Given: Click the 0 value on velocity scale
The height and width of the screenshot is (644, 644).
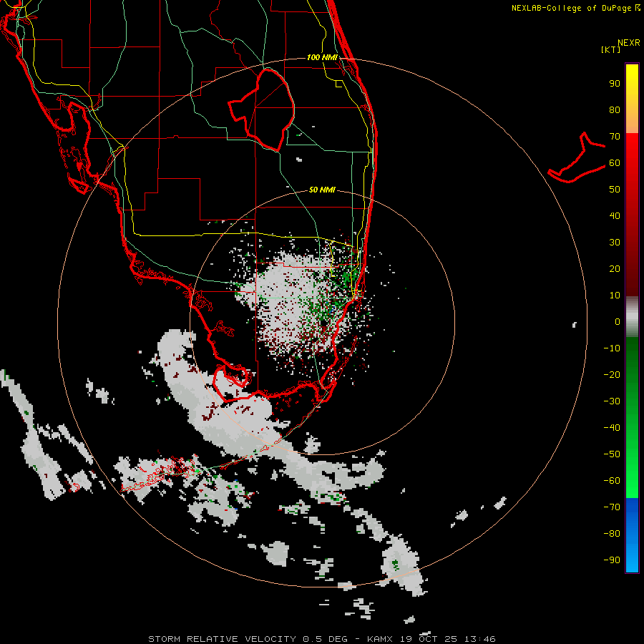Looking at the screenshot, I should [x=618, y=321].
